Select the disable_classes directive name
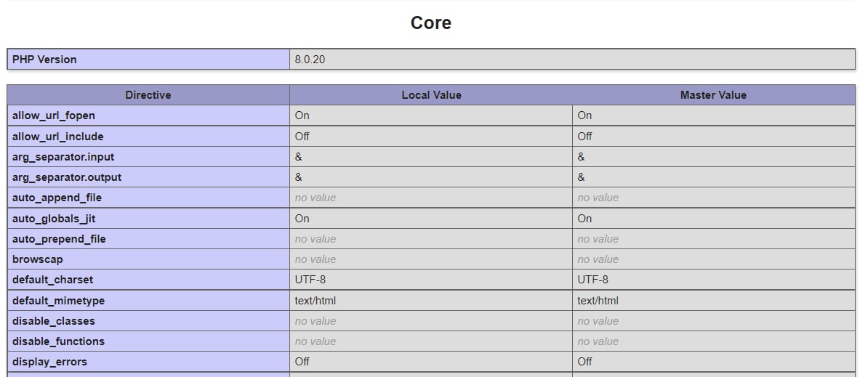This screenshot has width=868, height=377. tap(54, 321)
